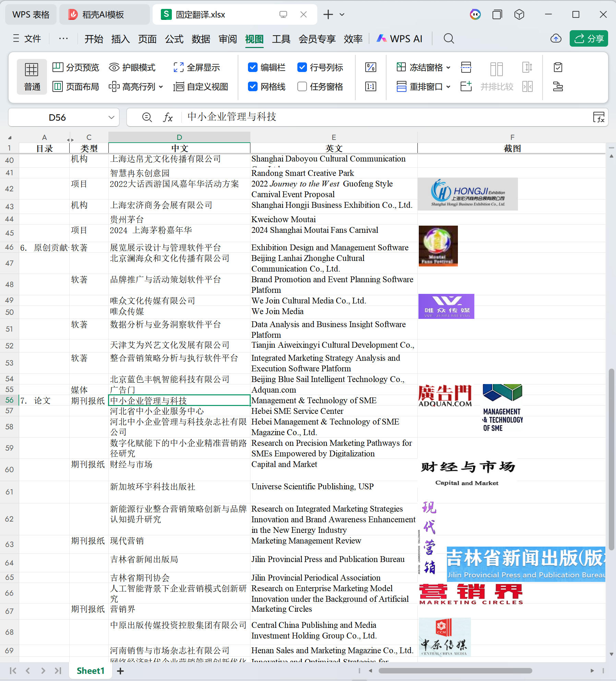
Task: Click the zoom percentage icon
Action: pos(370,67)
